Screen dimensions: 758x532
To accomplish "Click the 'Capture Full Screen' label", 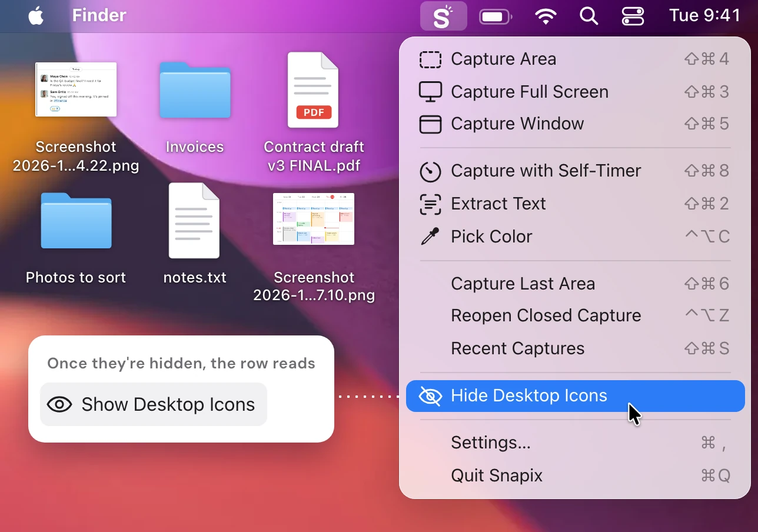I will coord(529,92).
